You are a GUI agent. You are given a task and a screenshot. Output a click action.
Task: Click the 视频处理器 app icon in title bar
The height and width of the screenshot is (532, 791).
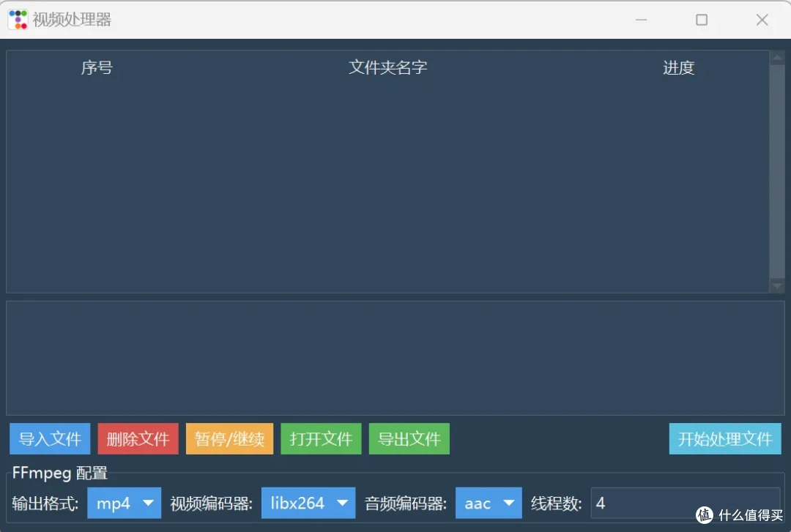[x=18, y=20]
